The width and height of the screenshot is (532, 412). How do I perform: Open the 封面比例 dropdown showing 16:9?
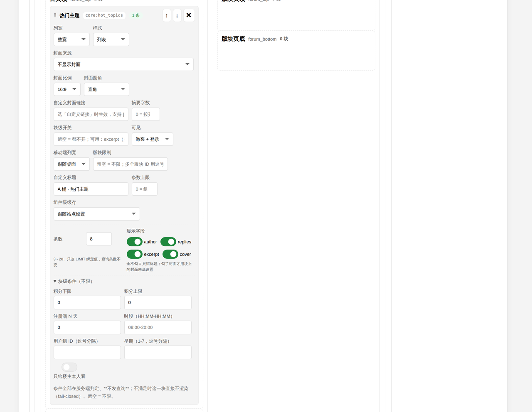[67, 89]
